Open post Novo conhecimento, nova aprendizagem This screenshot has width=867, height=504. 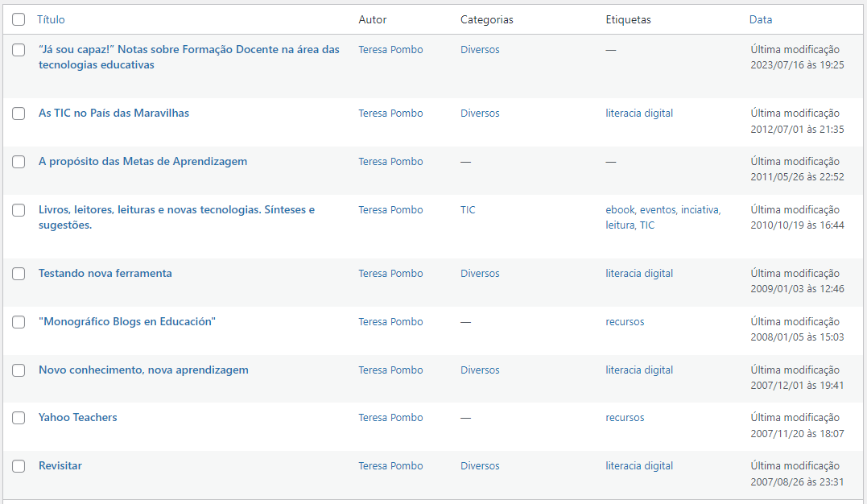point(143,370)
